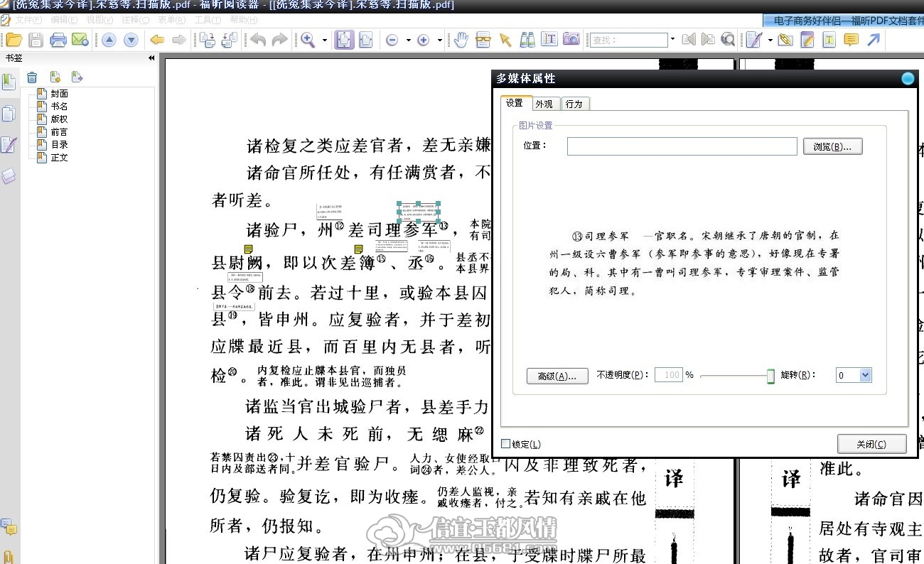The width and height of the screenshot is (924, 564).
Task: Expand the search box dropdown arrow
Action: (x=672, y=40)
